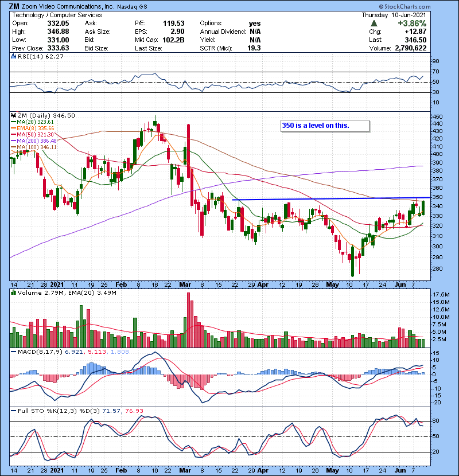Click the May label on the price chart date axis
This screenshot has width=459, height=476.
[332, 285]
